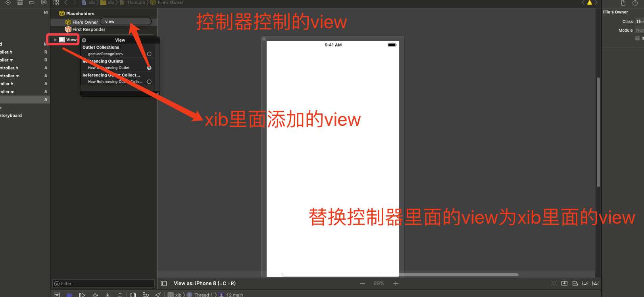Click the Update Frames icon
The width and height of the screenshot is (644, 297).
pos(554,283)
